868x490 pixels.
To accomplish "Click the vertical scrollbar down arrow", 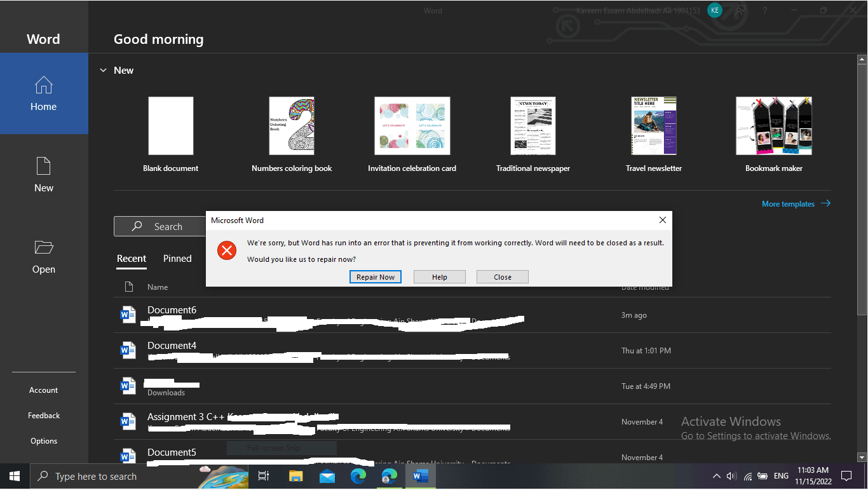I will pos(862,457).
